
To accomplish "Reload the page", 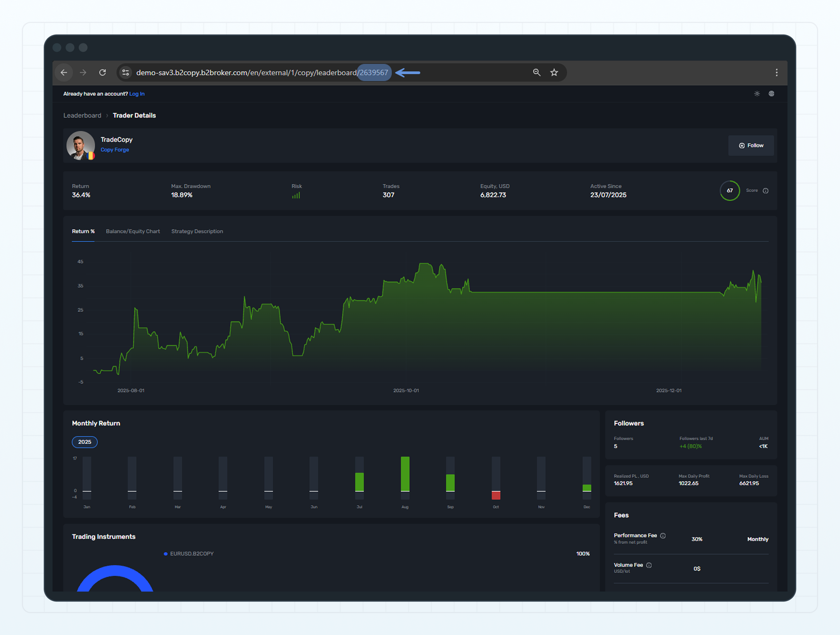I will (x=102, y=72).
